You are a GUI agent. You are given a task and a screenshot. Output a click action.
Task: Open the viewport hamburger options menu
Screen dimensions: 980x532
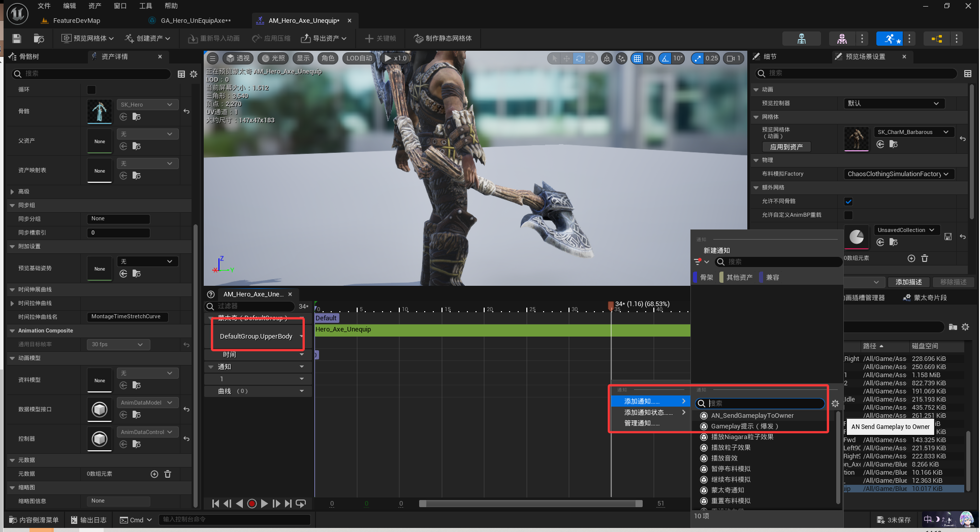tap(213, 58)
